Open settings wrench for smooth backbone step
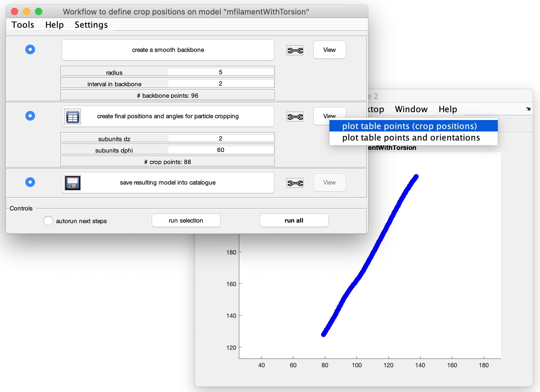 pos(295,50)
